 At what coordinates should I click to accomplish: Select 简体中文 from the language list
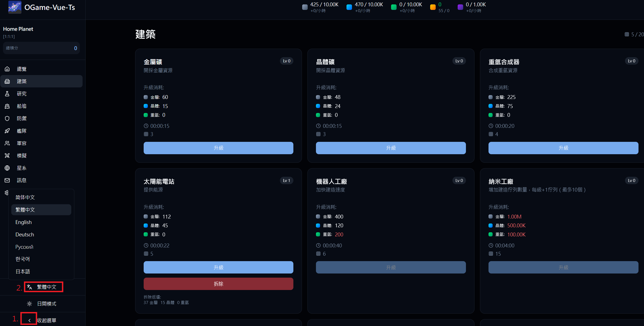[25, 197]
